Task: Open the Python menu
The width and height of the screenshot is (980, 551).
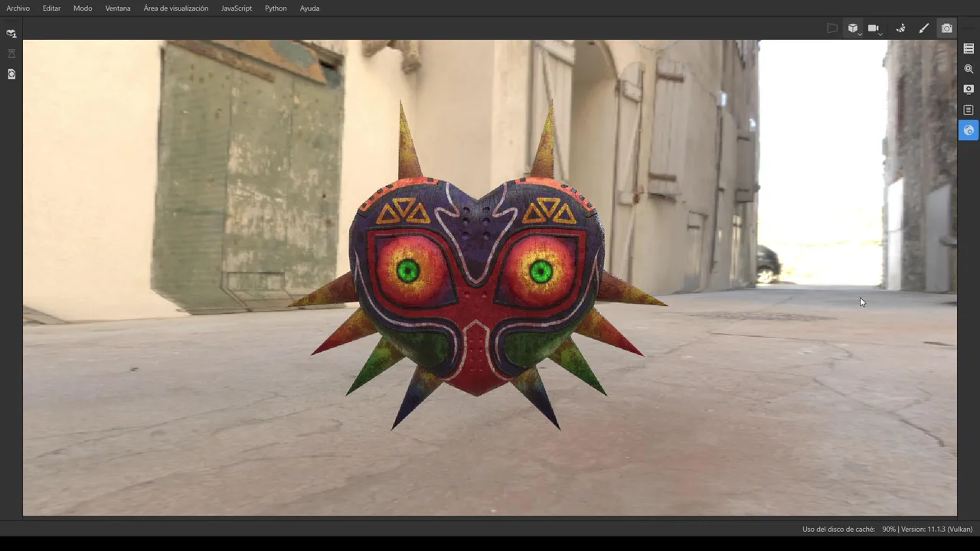Action: [276, 8]
